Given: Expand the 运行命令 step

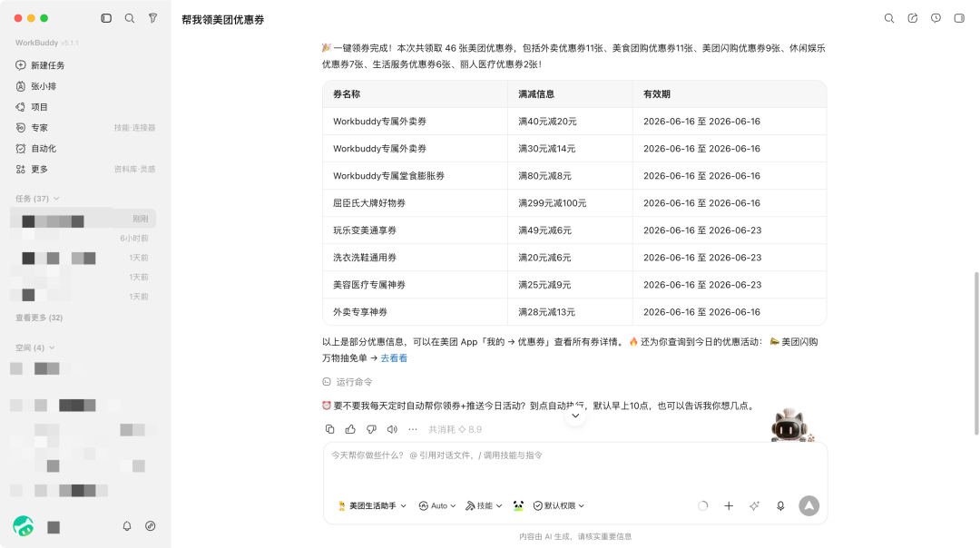Looking at the screenshot, I should point(348,382).
